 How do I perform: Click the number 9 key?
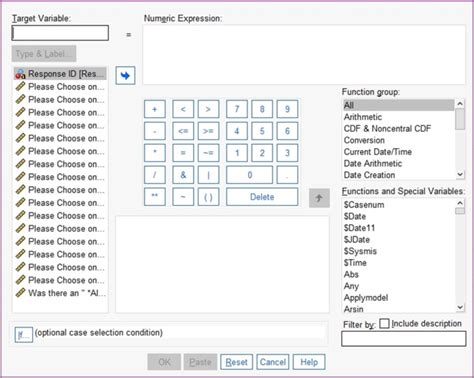coord(287,109)
